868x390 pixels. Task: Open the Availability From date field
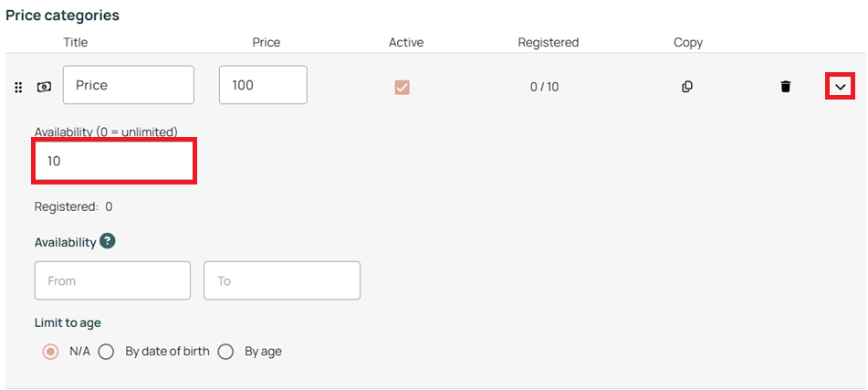(112, 280)
